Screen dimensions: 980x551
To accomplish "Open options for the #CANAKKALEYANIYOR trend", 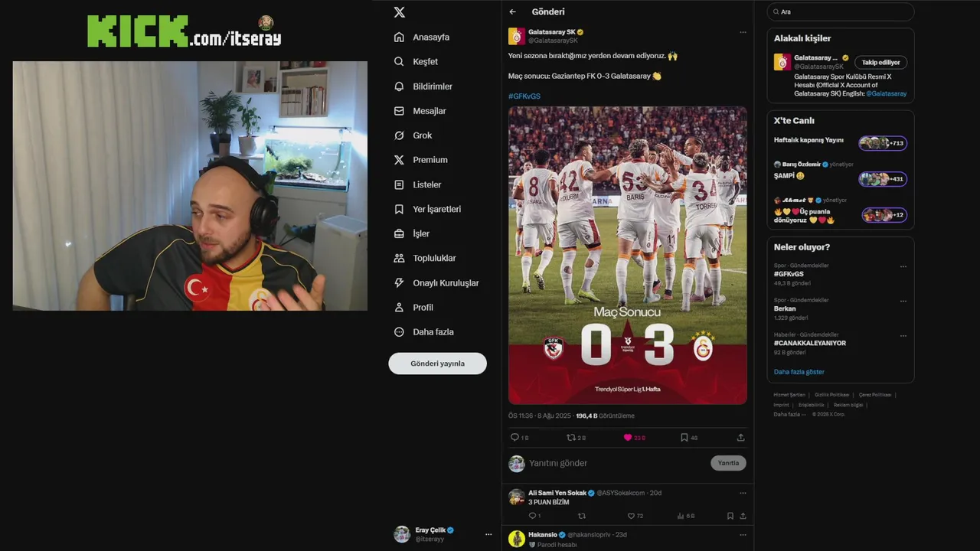I will click(x=903, y=336).
